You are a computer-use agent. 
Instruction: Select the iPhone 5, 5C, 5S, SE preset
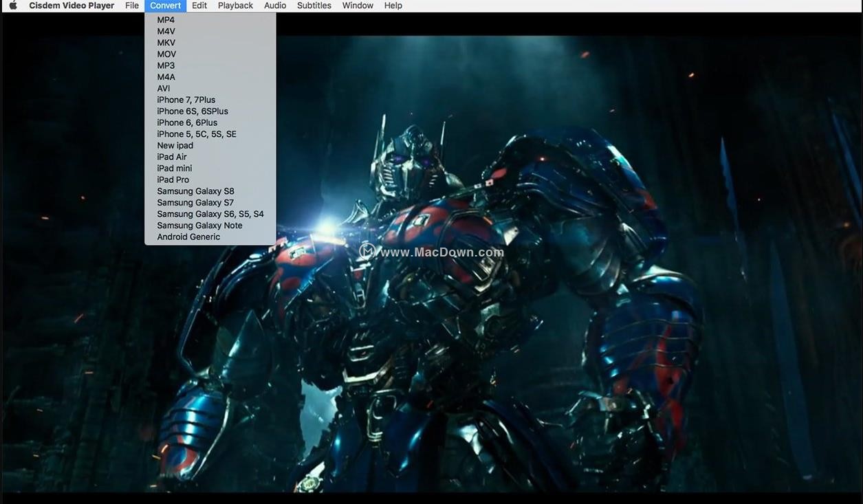(196, 134)
